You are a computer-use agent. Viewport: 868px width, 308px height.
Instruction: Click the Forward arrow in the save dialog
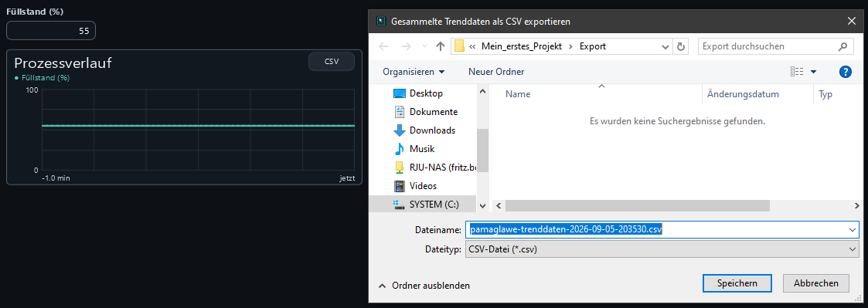tap(406, 46)
